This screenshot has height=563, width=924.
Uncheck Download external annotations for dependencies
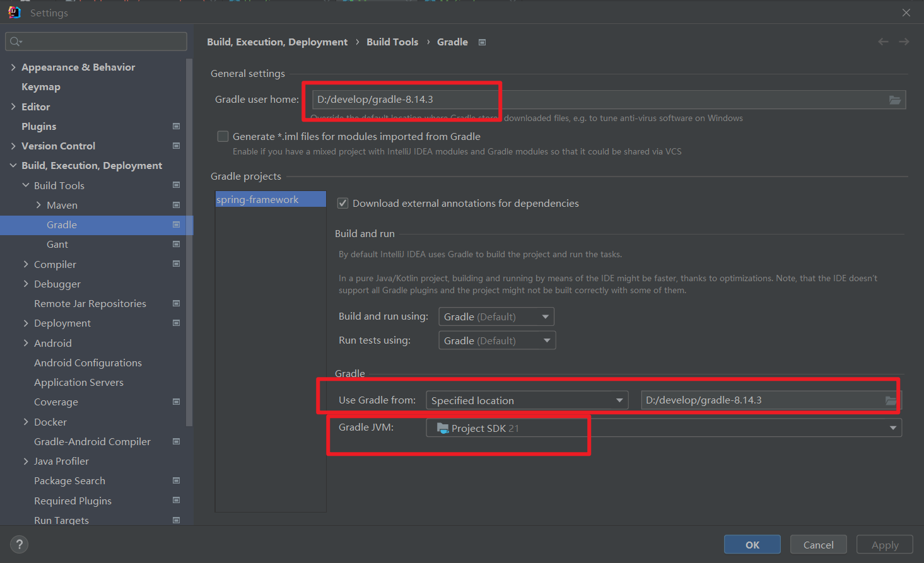click(343, 203)
